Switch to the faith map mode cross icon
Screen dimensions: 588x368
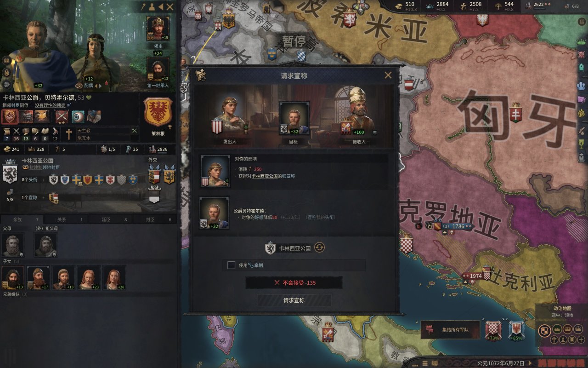point(554,339)
